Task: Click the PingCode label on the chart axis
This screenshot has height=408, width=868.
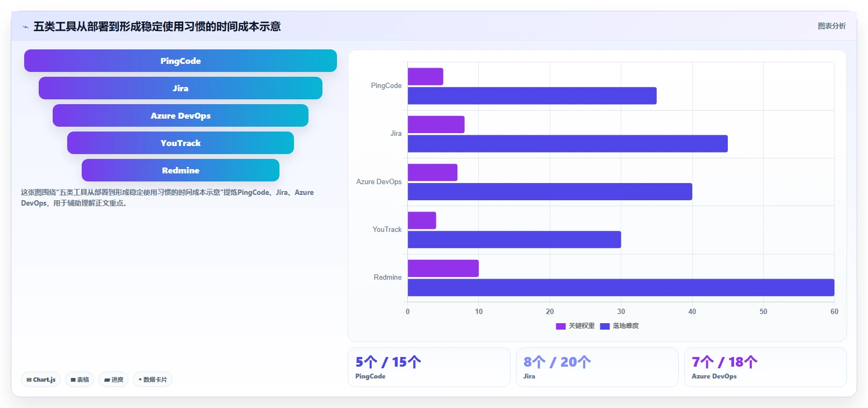Action: pos(386,86)
